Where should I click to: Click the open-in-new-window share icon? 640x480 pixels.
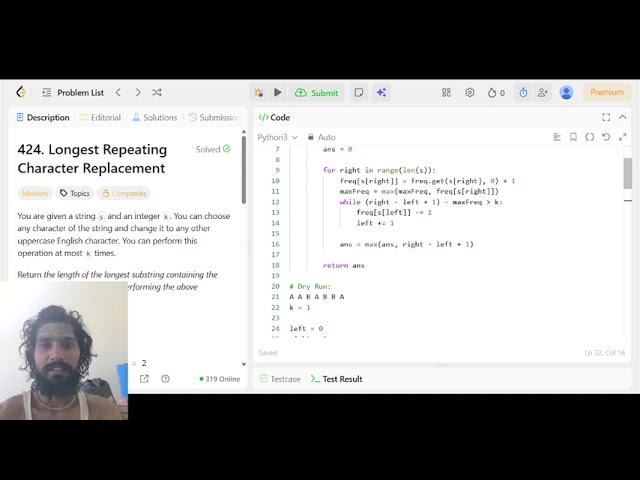[x=144, y=379]
